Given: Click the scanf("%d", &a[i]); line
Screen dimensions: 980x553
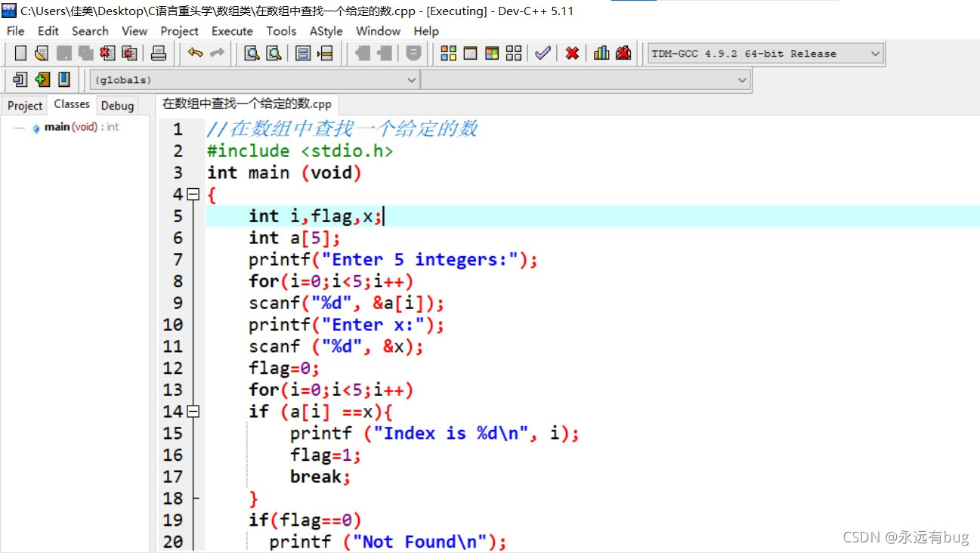Looking at the screenshot, I should pos(346,304).
